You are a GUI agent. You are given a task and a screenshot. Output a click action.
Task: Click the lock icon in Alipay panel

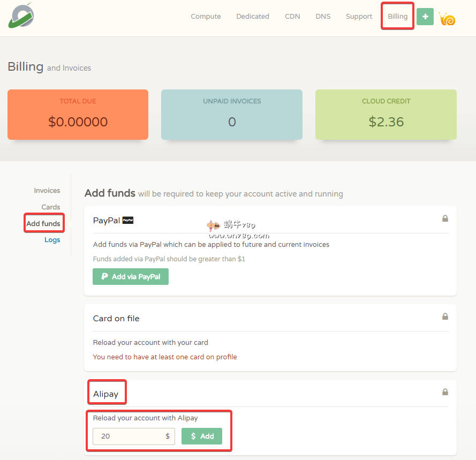coord(445,392)
